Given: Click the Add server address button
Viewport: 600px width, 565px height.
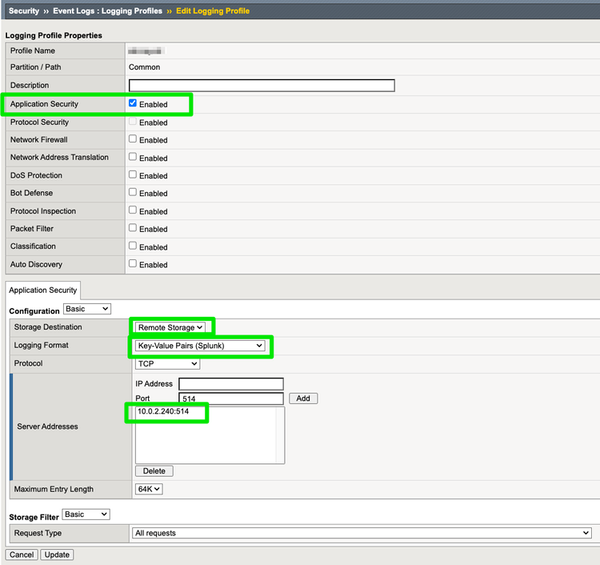Looking at the screenshot, I should tap(303, 398).
